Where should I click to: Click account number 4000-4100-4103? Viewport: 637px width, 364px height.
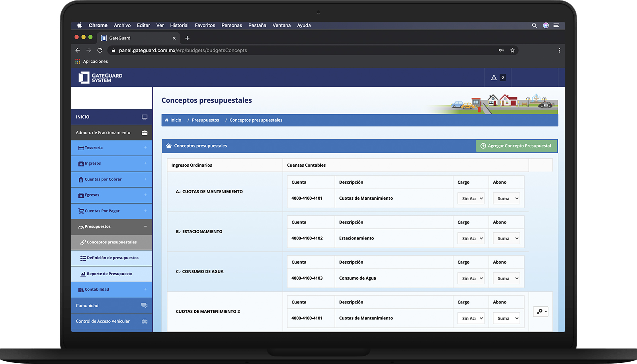307,278
